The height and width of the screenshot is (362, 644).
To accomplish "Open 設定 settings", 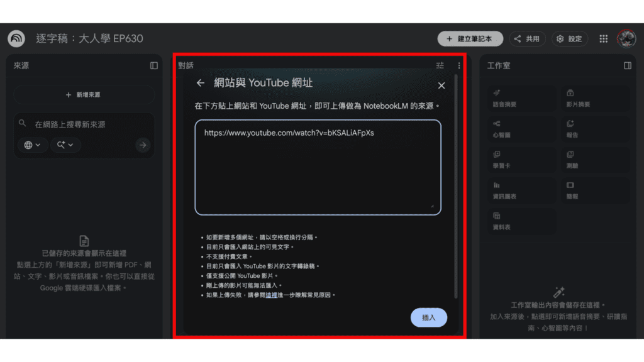I will pyautogui.click(x=569, y=39).
